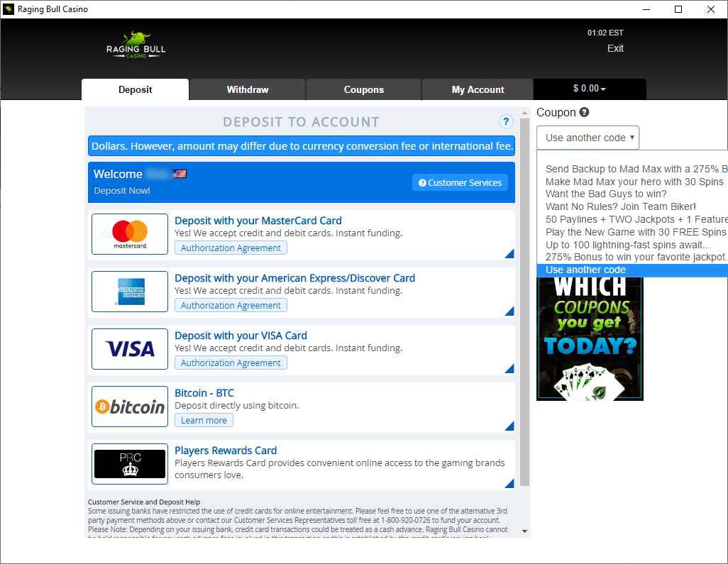Open VISA Authorization Agreement

(231, 363)
